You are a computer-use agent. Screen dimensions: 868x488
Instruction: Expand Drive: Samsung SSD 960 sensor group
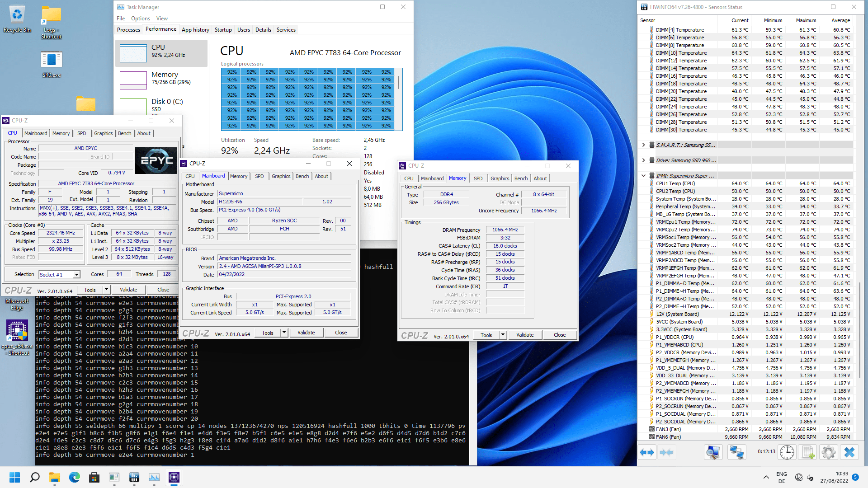coord(643,160)
